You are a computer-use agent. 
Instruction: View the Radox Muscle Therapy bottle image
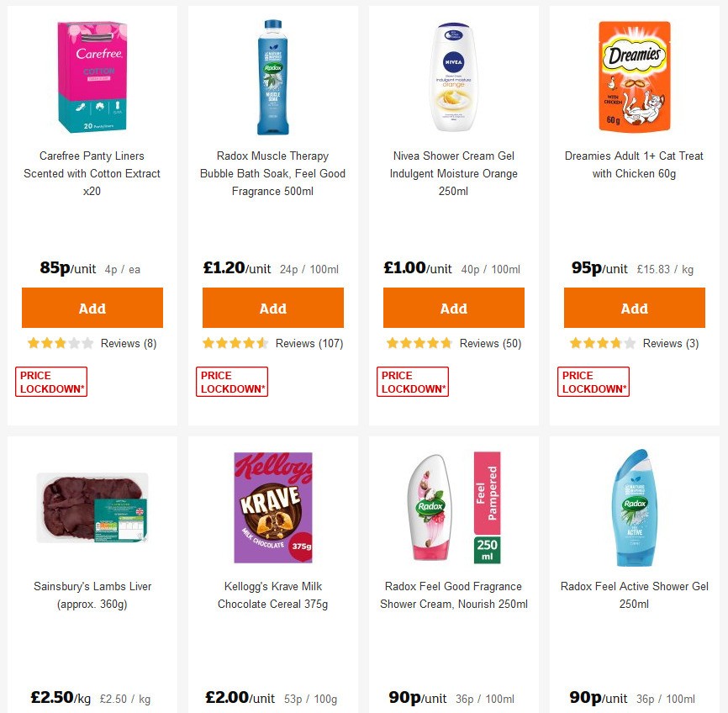(x=272, y=76)
